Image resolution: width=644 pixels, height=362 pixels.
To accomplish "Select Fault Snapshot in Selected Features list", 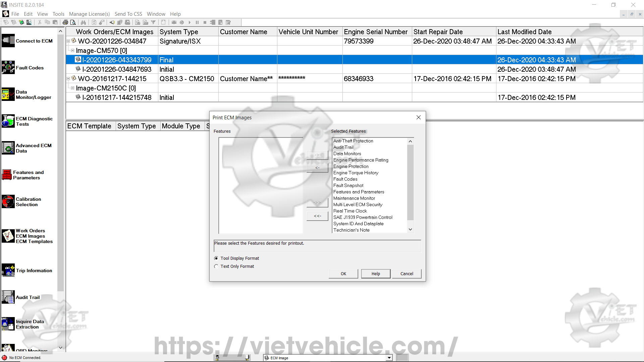I will click(348, 186).
